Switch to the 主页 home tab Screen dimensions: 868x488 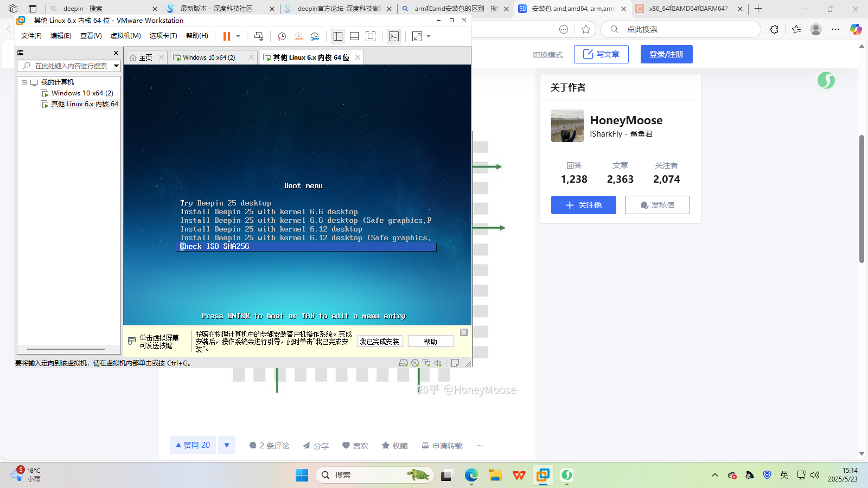146,57
